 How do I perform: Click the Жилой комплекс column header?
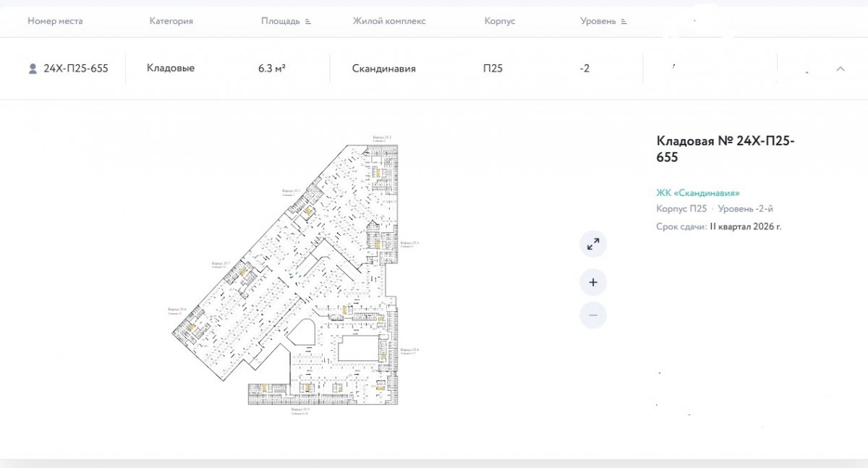389,21
